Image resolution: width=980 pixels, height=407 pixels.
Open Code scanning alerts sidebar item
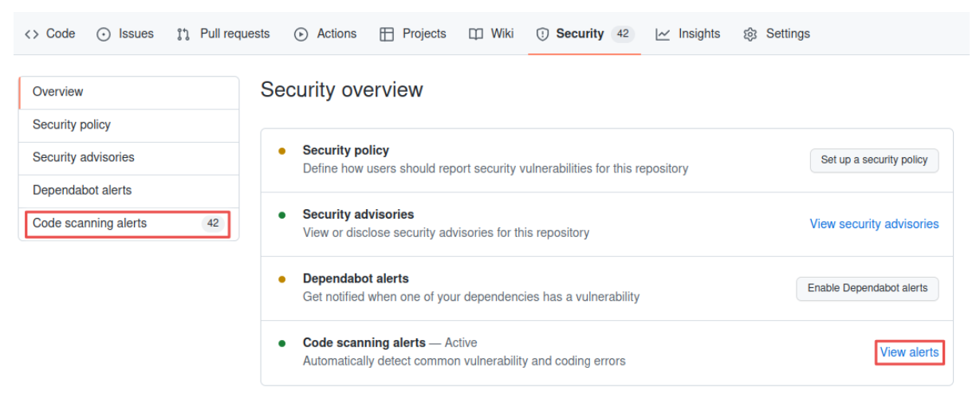click(90, 223)
